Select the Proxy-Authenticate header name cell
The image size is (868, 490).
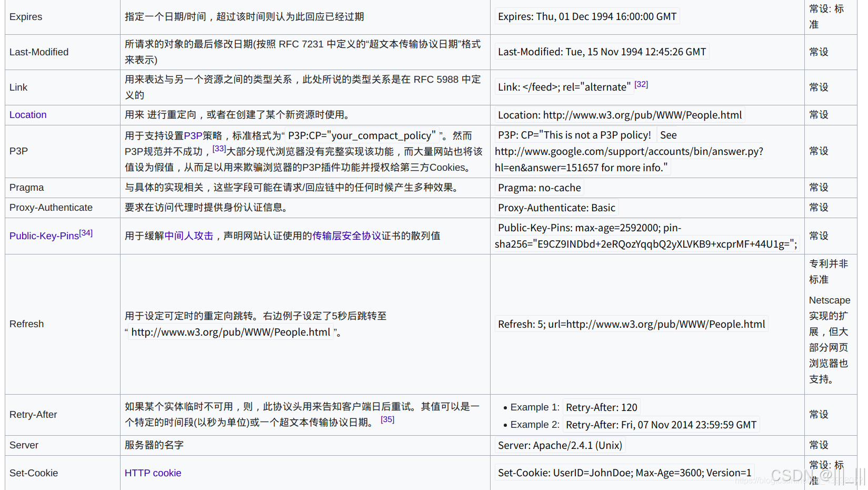(x=63, y=208)
